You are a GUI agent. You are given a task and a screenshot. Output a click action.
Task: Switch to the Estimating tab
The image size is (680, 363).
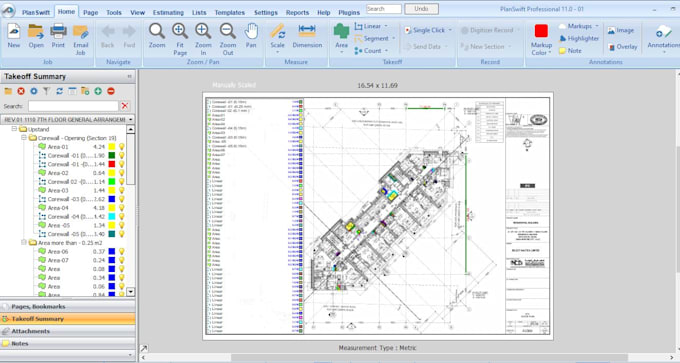pos(168,13)
